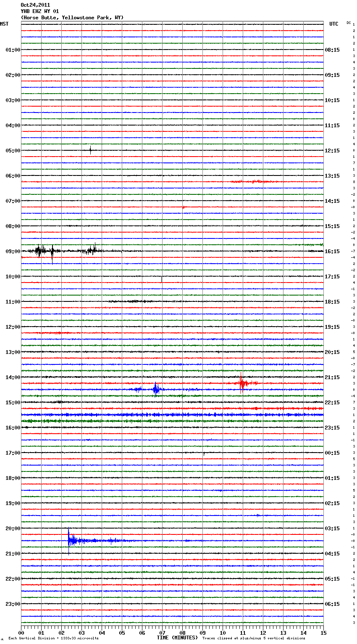Select the "03:15" UTC time label
357x644 pixels.
pyautogui.click(x=332, y=529)
